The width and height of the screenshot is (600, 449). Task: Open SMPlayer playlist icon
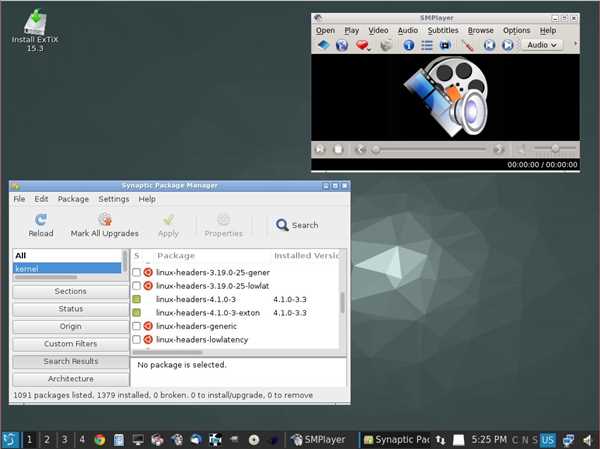(427, 45)
